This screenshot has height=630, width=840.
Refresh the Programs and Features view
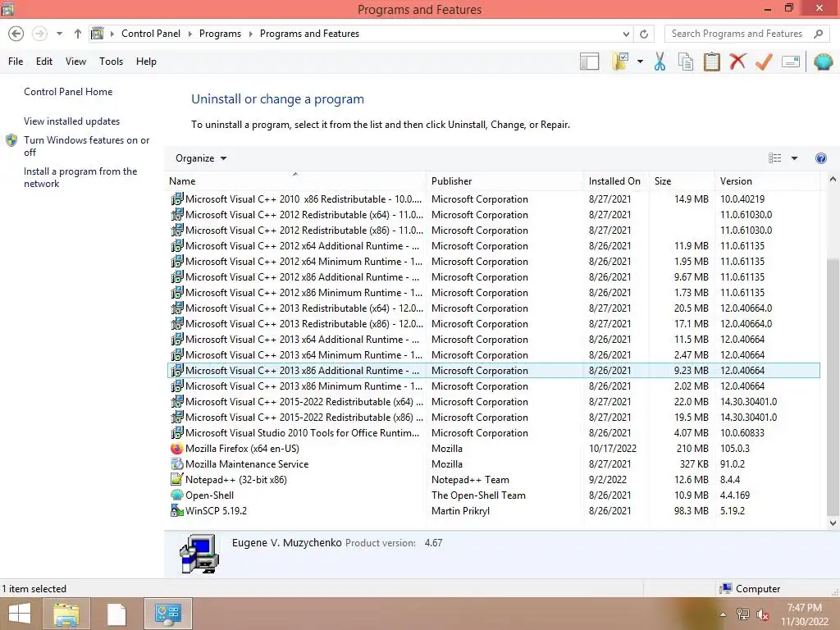tap(644, 34)
